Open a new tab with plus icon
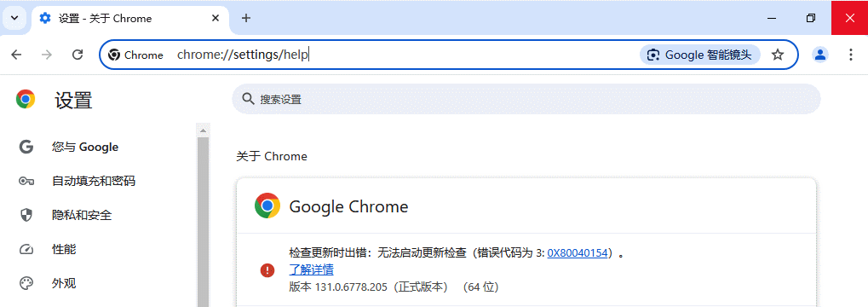Image resolution: width=868 pixels, height=307 pixels. 246,18
